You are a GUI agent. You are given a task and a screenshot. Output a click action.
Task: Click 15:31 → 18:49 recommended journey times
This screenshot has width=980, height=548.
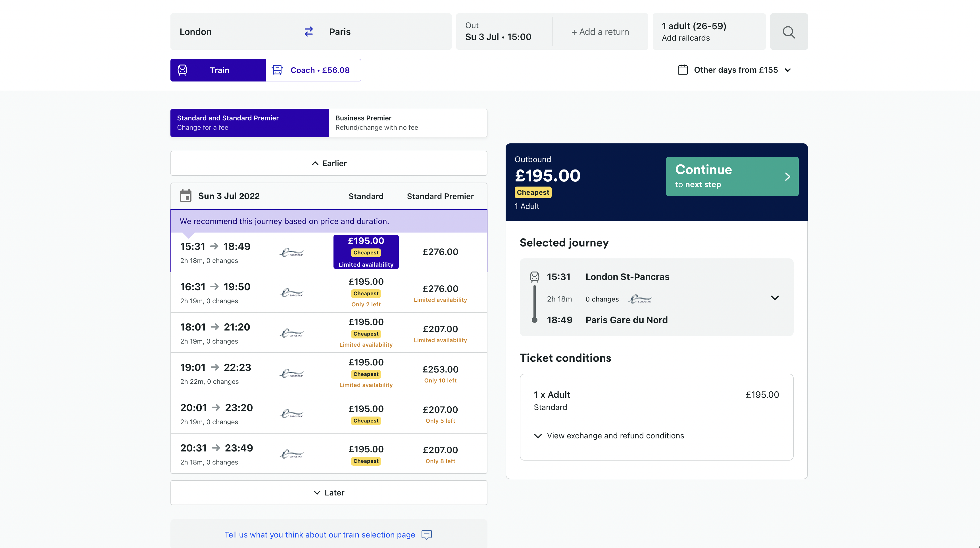215,246
